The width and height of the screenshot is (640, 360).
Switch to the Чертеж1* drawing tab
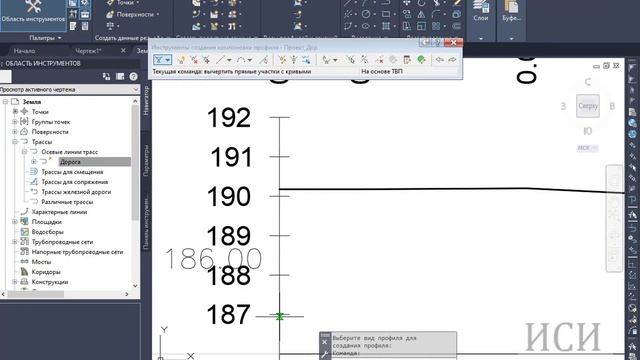click(88, 51)
